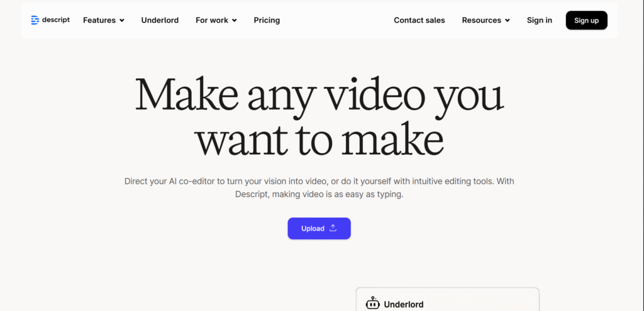Expand the For work dropdown chevron
The image size is (644, 311).
[x=235, y=21]
